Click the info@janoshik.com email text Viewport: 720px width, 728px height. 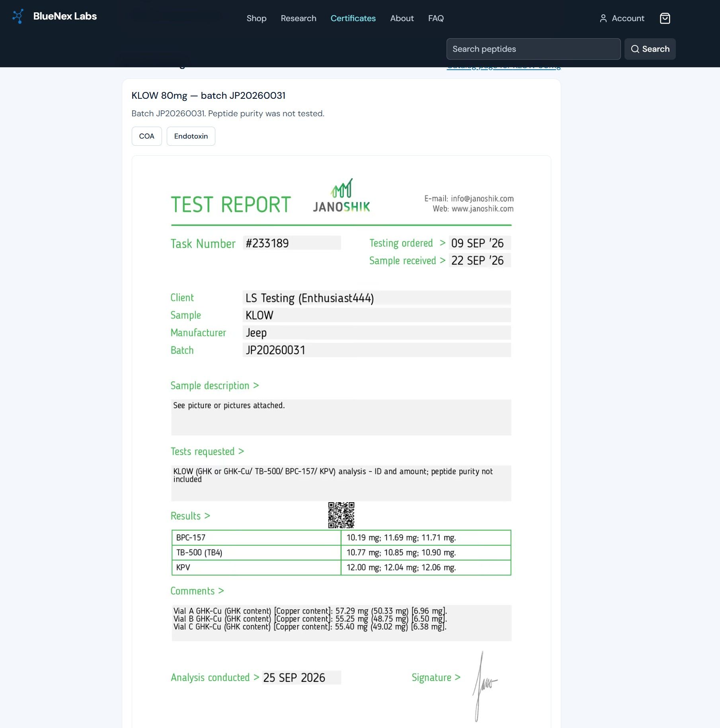click(x=482, y=198)
